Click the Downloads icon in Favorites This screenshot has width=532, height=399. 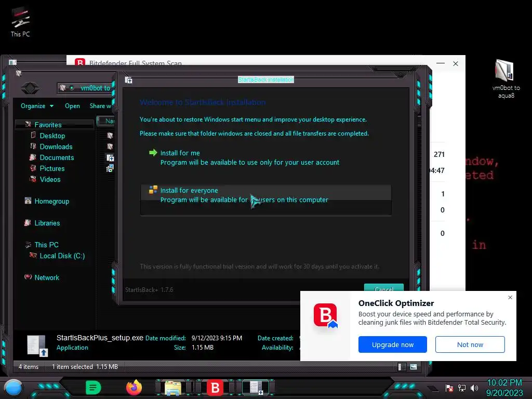tap(33, 146)
